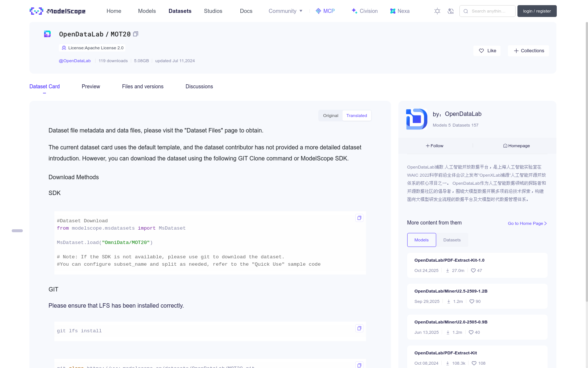Show Datasets from OpenDataLab
588x368 pixels.
click(452, 240)
